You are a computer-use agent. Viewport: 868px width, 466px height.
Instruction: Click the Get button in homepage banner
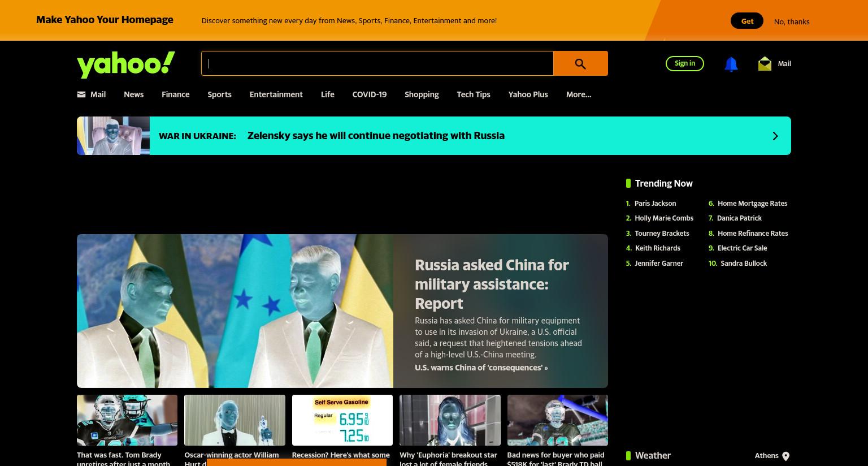coord(747,21)
